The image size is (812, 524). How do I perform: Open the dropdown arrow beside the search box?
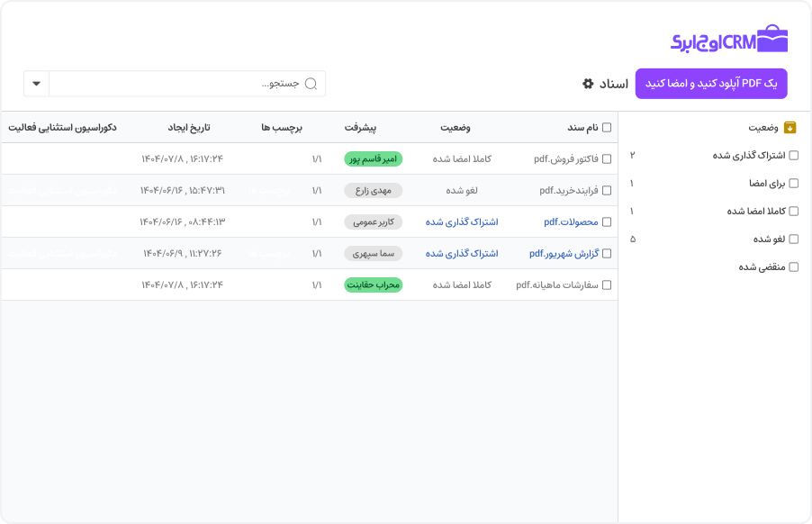[x=36, y=84]
